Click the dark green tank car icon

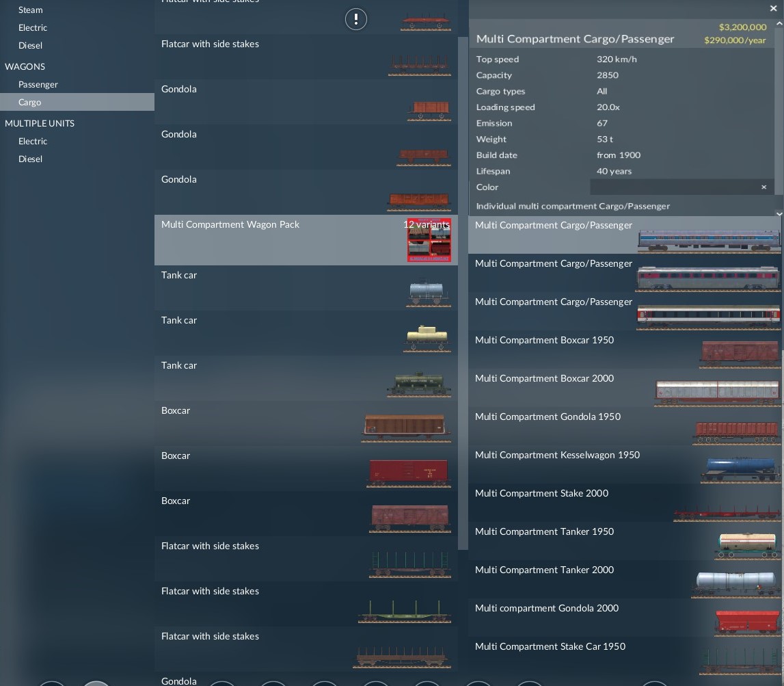[419, 385]
